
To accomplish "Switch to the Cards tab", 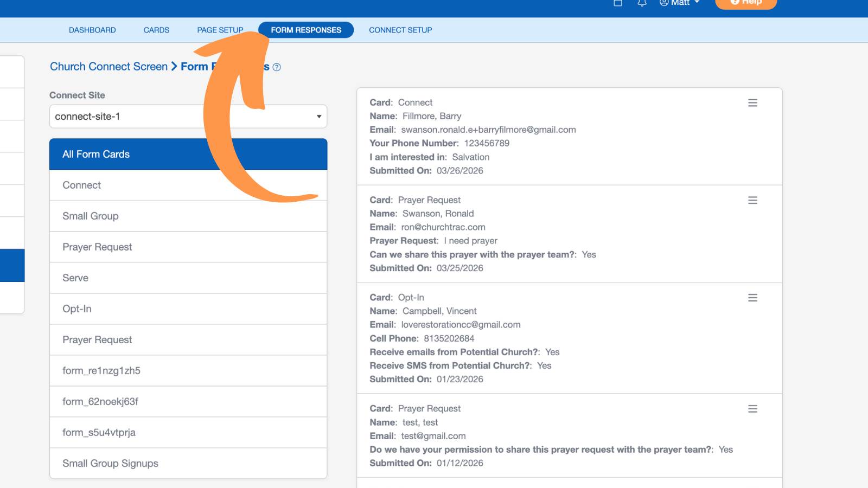I will coord(156,30).
